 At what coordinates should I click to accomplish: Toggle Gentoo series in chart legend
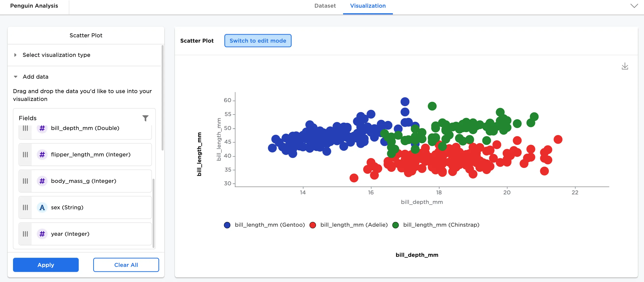tap(265, 225)
